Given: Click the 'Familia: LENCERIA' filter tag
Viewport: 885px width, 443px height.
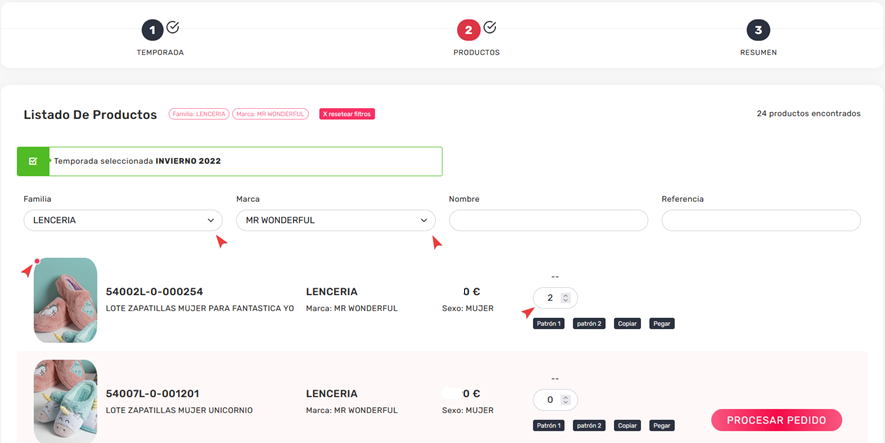Looking at the screenshot, I should click(199, 114).
